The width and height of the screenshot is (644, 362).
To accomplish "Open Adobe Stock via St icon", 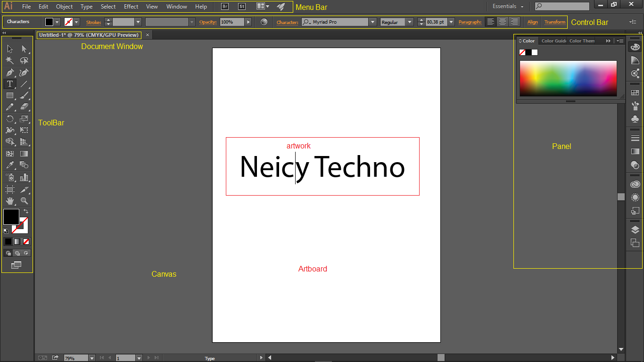I will coord(241,7).
